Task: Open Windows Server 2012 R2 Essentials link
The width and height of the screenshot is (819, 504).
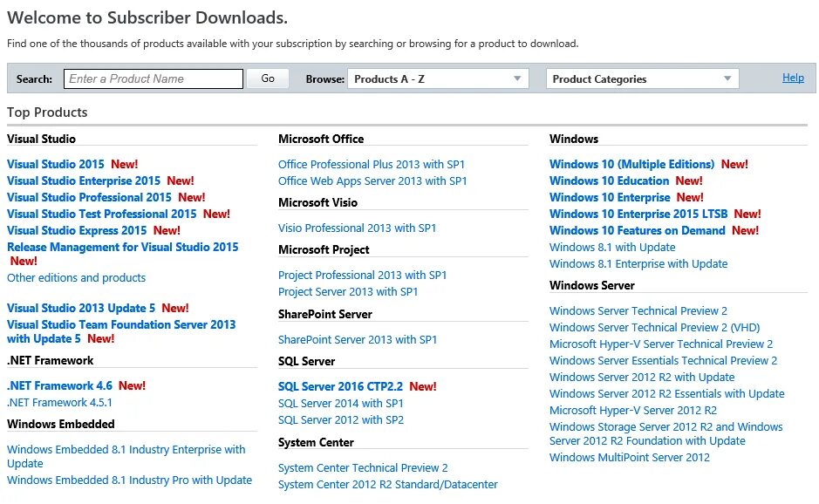Action: click(666, 394)
